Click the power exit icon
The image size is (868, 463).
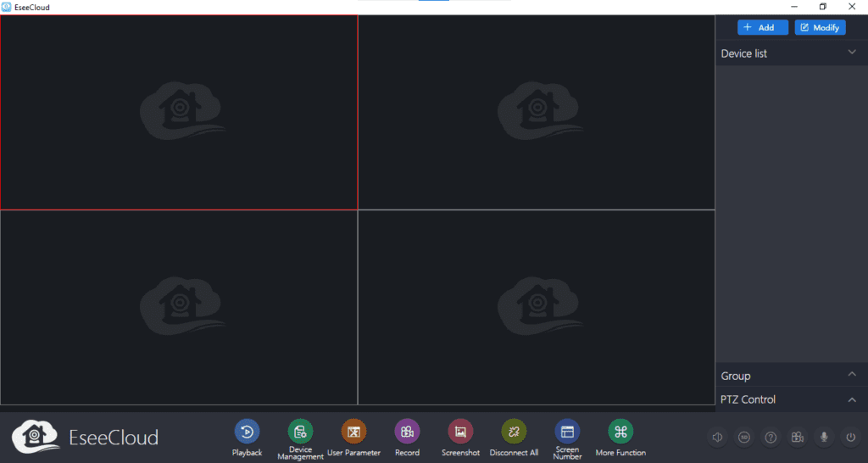coord(850,438)
